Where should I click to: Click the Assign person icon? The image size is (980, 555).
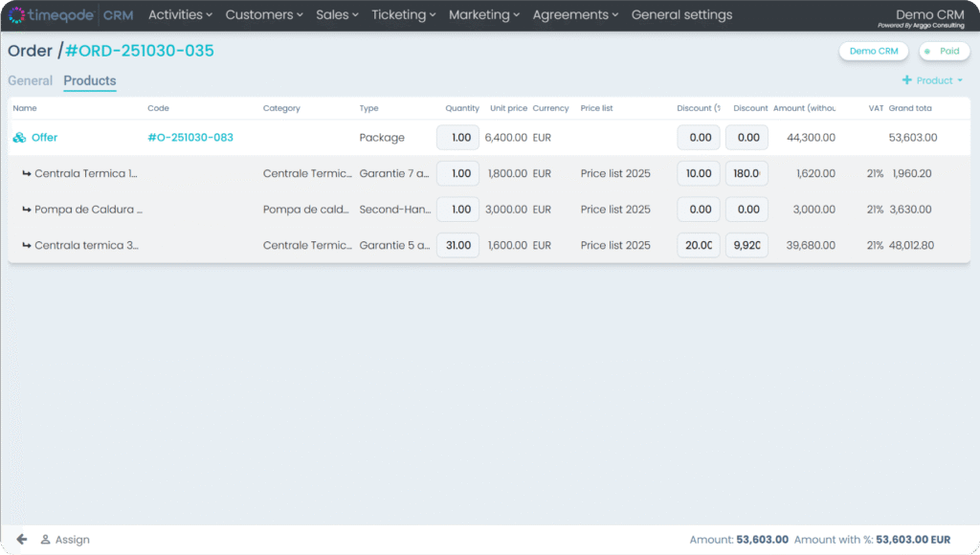pos(45,540)
